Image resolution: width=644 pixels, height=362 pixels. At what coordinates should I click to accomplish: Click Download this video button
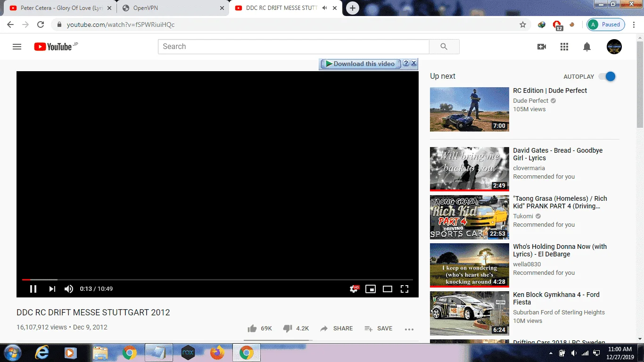point(361,64)
